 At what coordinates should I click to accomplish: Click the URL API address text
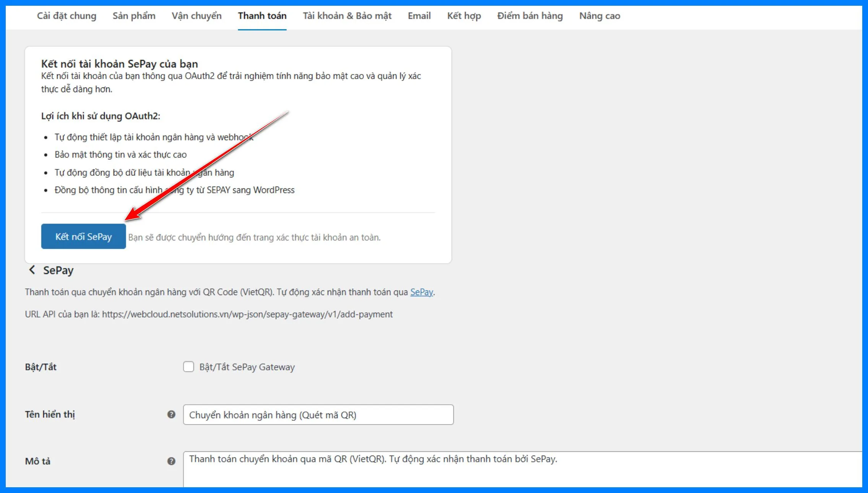[247, 314]
